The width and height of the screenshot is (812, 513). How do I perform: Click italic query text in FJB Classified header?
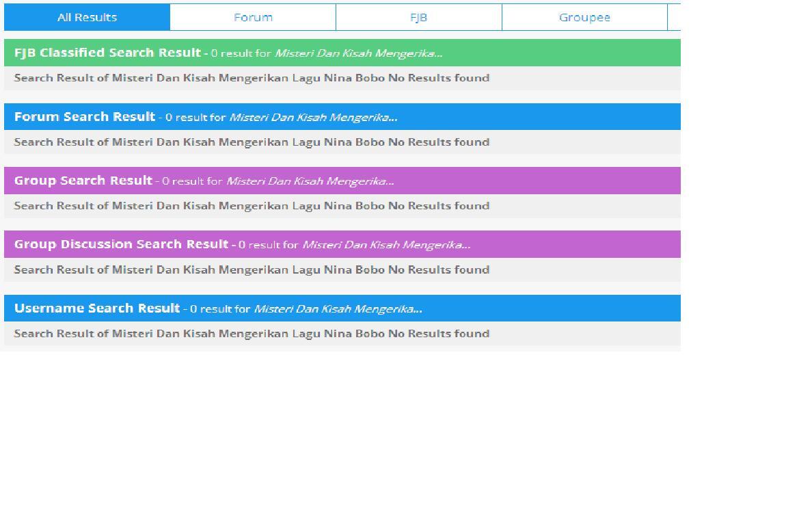358,53
